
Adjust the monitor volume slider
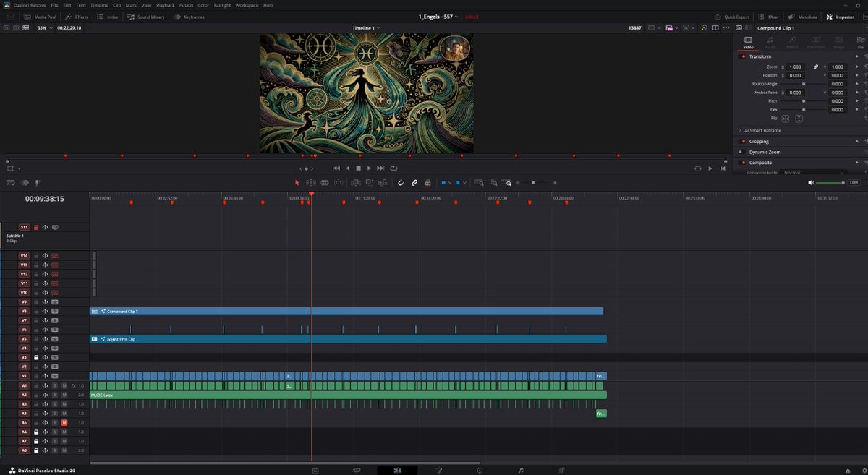point(830,183)
